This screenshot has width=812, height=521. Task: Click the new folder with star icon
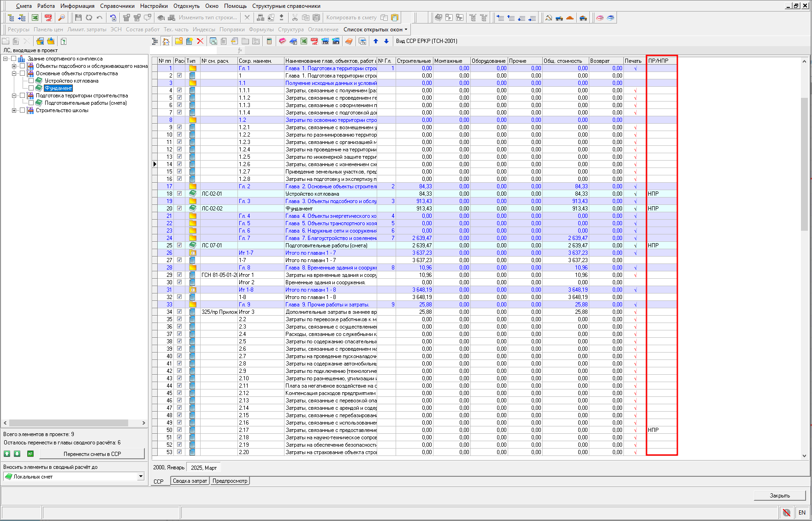pos(178,41)
